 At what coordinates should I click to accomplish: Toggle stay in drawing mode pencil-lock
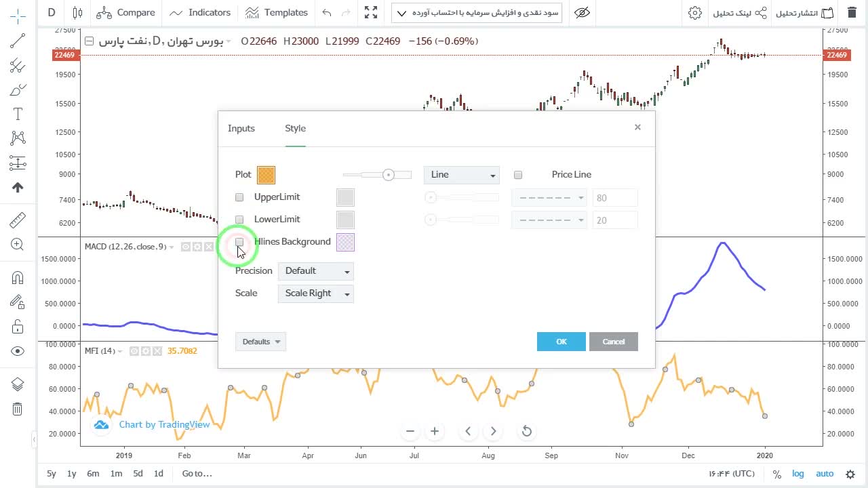pos(18,302)
